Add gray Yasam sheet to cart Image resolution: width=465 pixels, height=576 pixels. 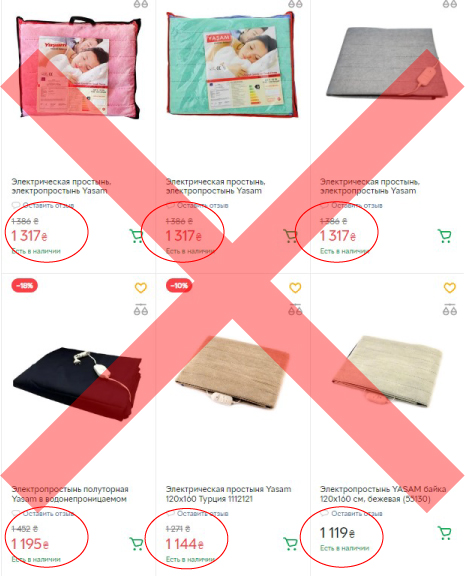pos(444,236)
